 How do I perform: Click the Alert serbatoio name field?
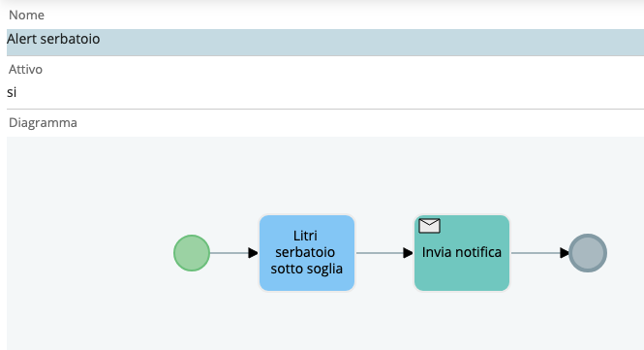coord(325,43)
